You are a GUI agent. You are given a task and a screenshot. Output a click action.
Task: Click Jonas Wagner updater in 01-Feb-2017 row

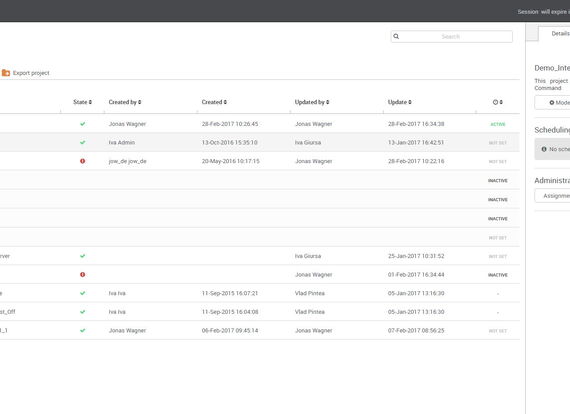pyautogui.click(x=313, y=274)
